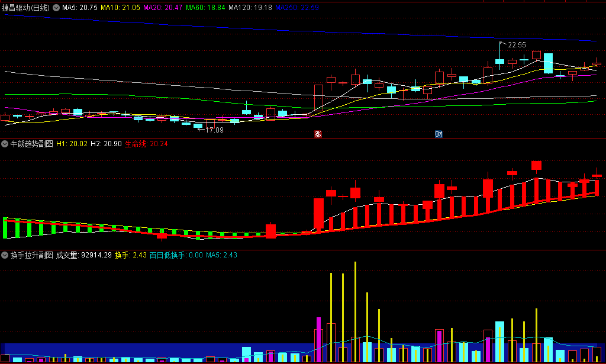Click the 成交量: 92914.29 value
The image size is (606, 364).
[x=84, y=255]
